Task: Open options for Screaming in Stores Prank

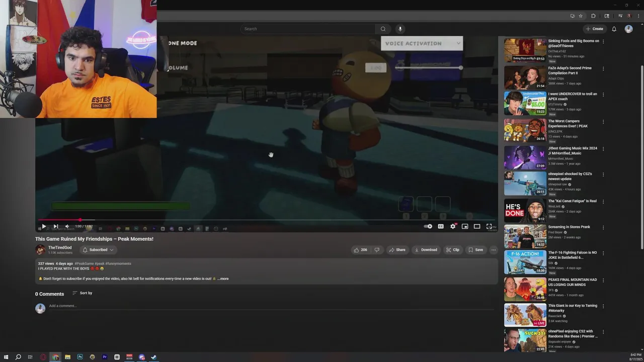Action: click(603, 227)
